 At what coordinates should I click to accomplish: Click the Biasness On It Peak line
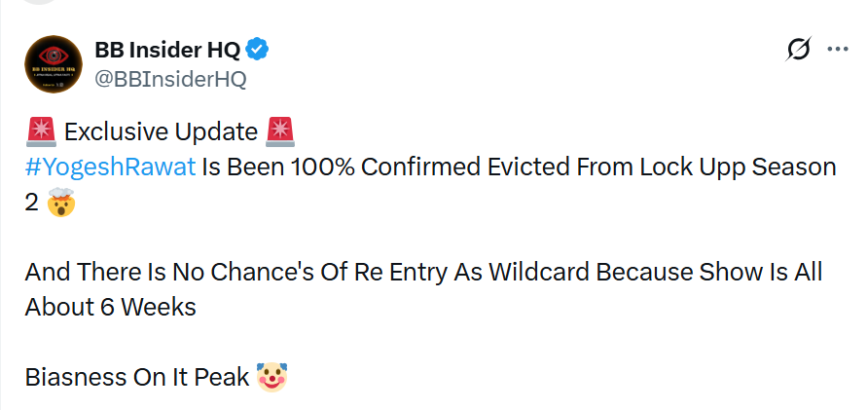tap(137, 377)
